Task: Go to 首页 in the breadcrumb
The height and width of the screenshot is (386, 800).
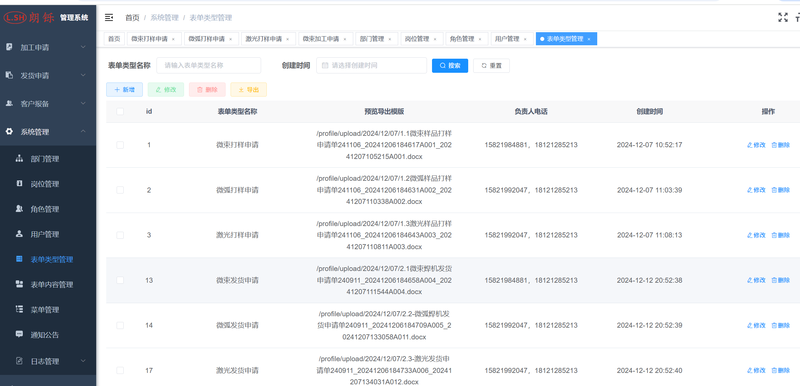Action: click(132, 18)
